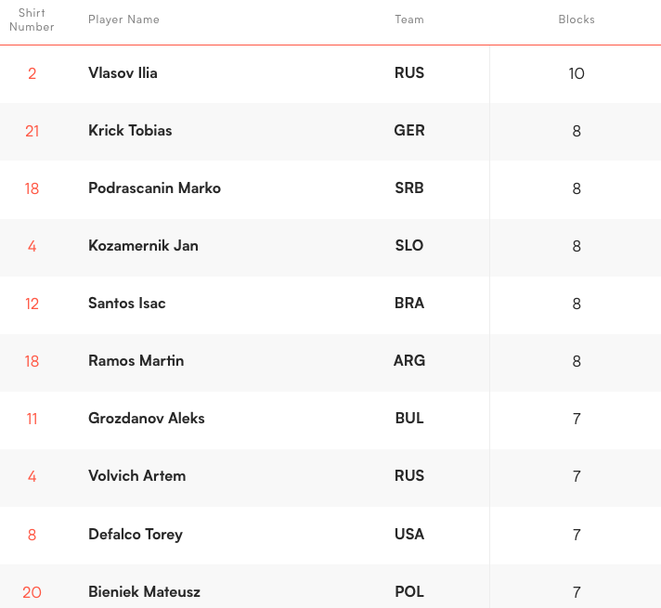
Task: Open Santos Isac's profile link
Action: pos(127,303)
